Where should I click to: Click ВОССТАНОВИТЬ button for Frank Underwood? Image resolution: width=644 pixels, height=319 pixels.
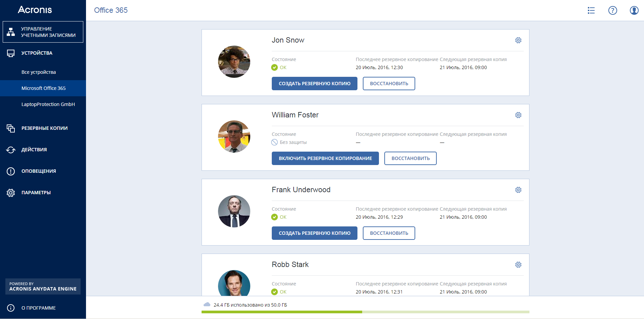coord(389,233)
